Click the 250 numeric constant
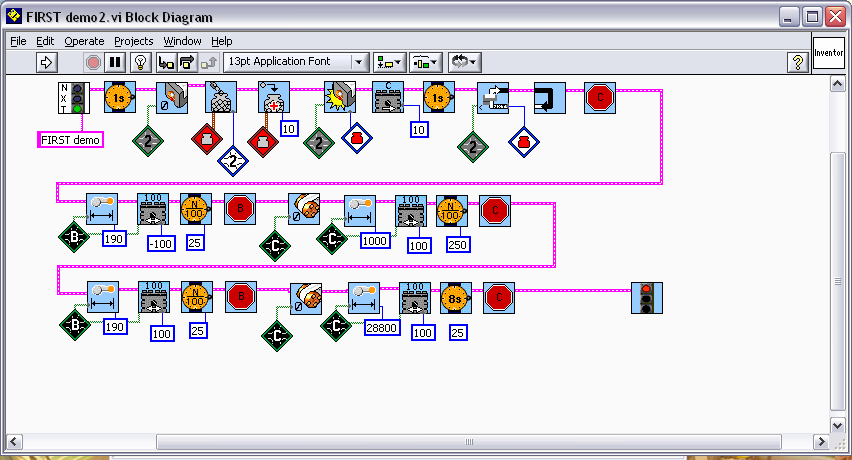Viewport: 852px width, 460px height. coord(458,245)
